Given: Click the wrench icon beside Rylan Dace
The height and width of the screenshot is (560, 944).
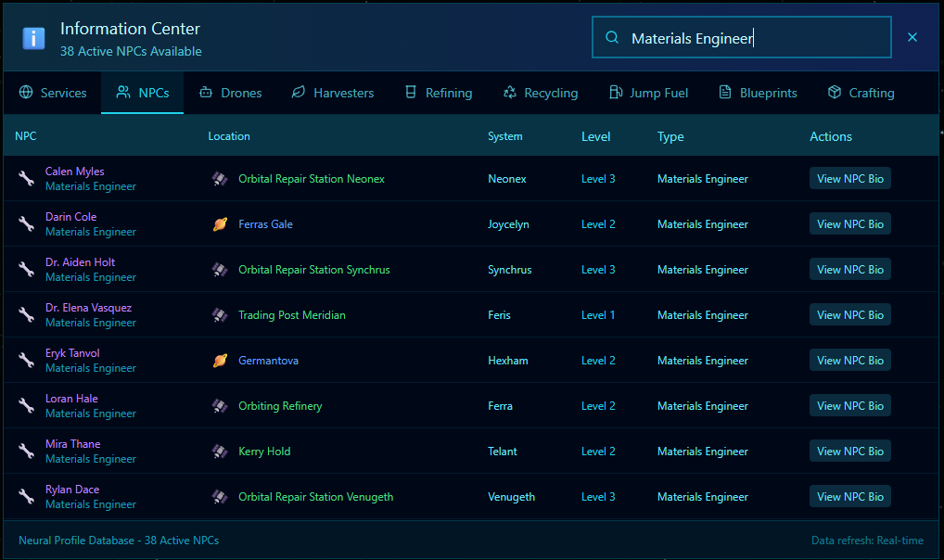Looking at the screenshot, I should (26, 497).
